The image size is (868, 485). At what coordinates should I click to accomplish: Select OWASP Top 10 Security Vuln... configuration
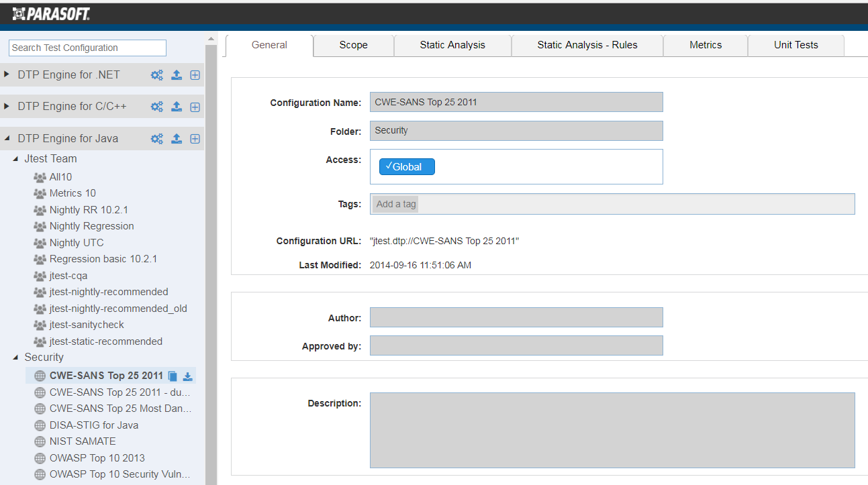pos(119,474)
